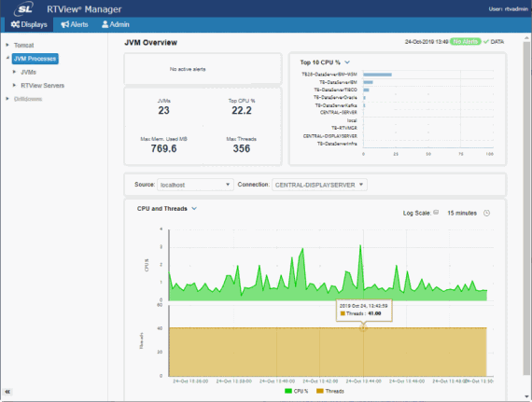Click the TB-DataServerKafka row label
The height and width of the screenshot is (402, 532).
coord(336,105)
